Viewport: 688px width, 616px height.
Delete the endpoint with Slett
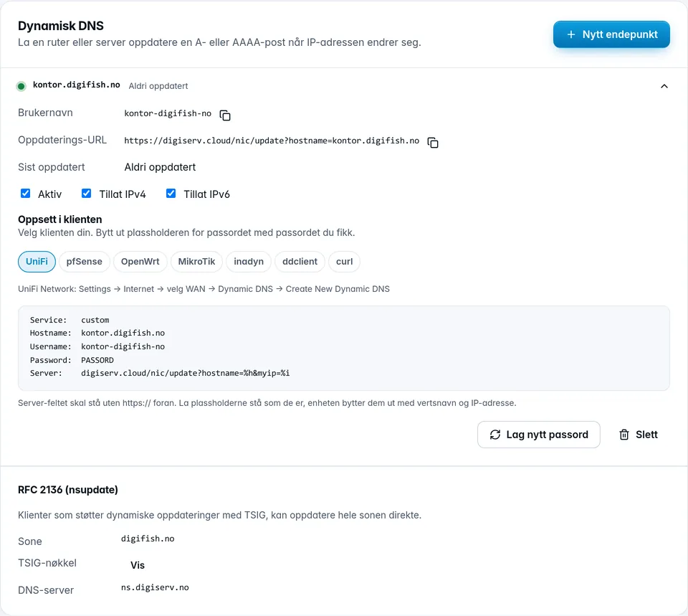point(639,435)
